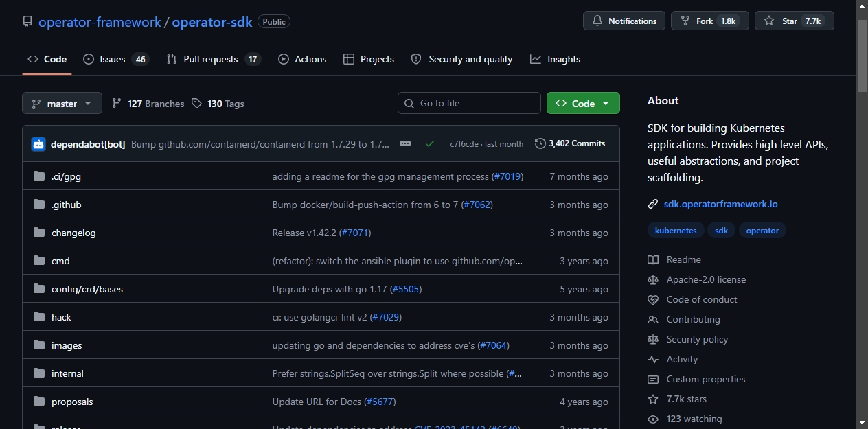Open the Projects tab
Image resolution: width=868 pixels, height=429 pixels.
click(x=369, y=59)
